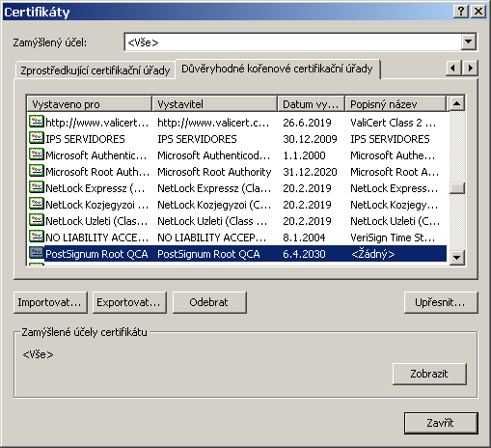Select http://www.valicert... in Vystaveno pro column

pos(96,123)
